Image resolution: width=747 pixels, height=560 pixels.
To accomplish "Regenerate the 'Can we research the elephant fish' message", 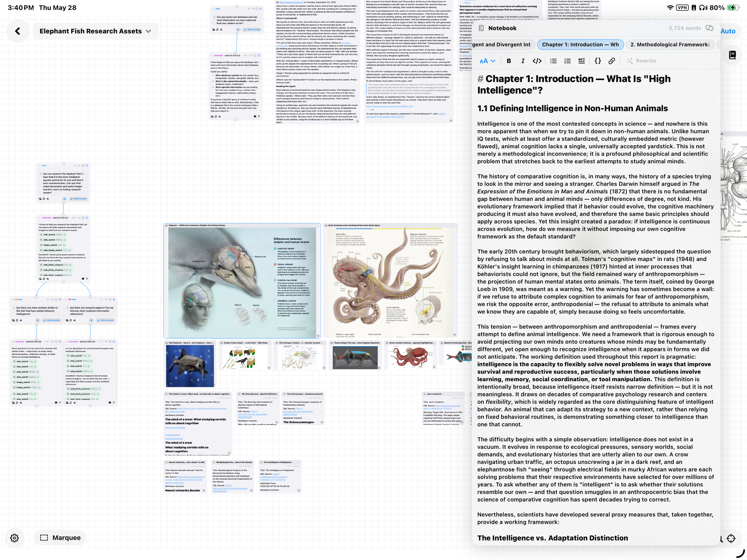I will tap(64, 199).
